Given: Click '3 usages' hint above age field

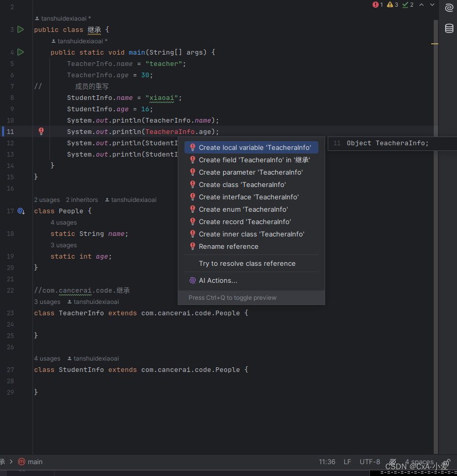Looking at the screenshot, I should [64, 245].
